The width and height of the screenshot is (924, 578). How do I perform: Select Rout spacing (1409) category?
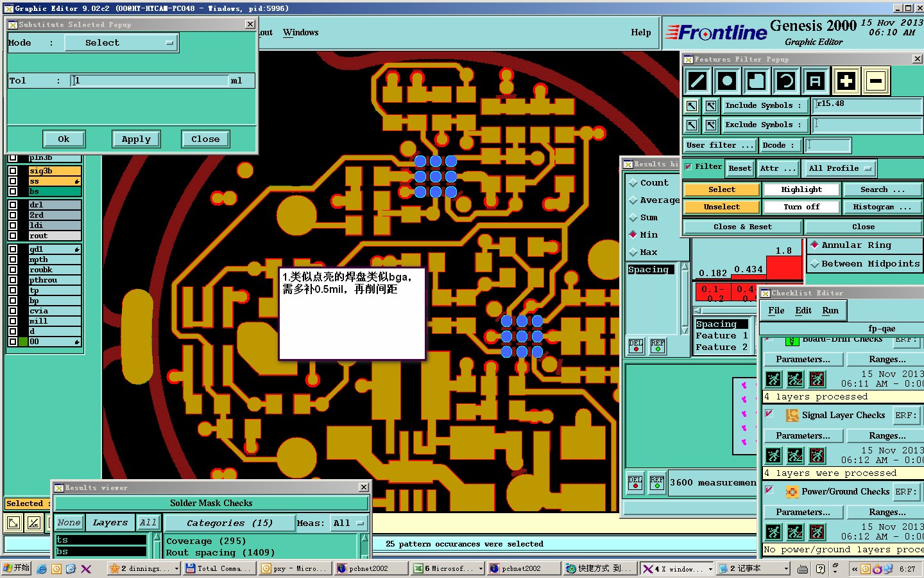(220, 553)
